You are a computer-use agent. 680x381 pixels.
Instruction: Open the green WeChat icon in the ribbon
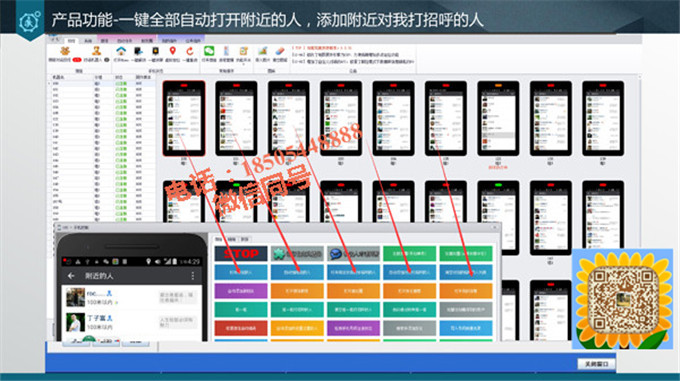point(209,51)
